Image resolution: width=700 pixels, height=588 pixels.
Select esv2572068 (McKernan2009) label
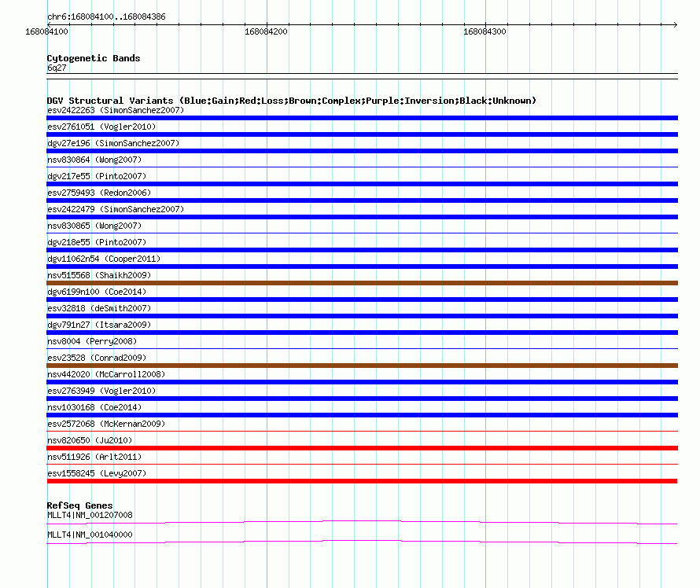point(106,424)
